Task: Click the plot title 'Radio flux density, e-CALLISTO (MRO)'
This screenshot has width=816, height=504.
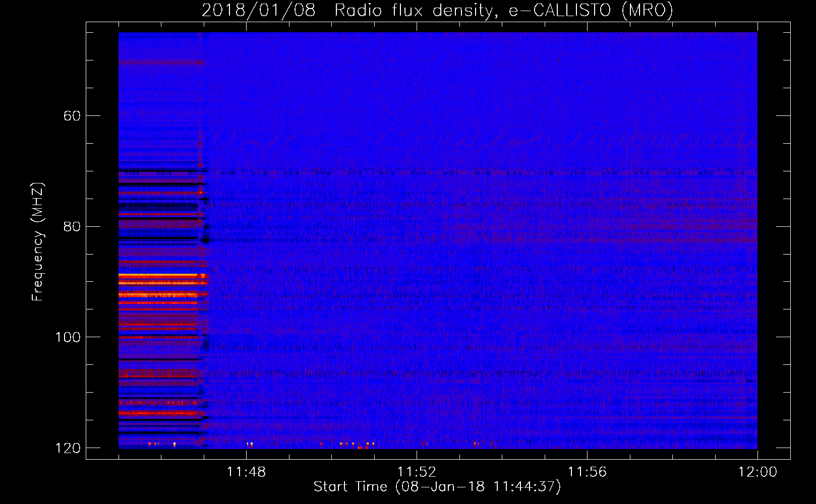Action: [x=504, y=10]
